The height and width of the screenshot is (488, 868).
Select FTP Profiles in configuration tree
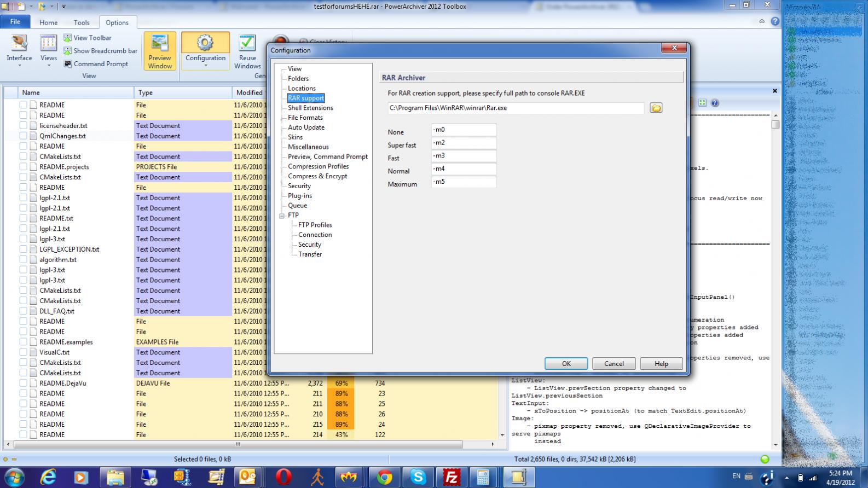pyautogui.click(x=315, y=225)
